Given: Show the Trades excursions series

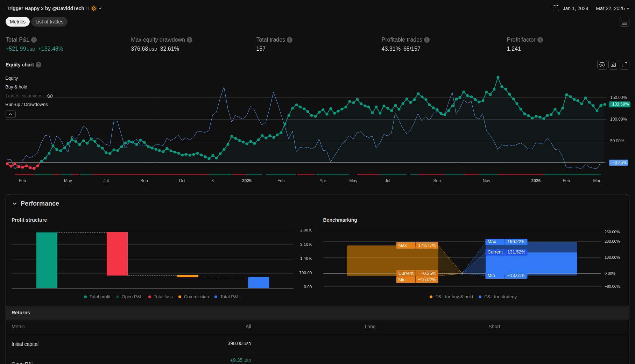Looking at the screenshot, I should pyautogui.click(x=50, y=96).
